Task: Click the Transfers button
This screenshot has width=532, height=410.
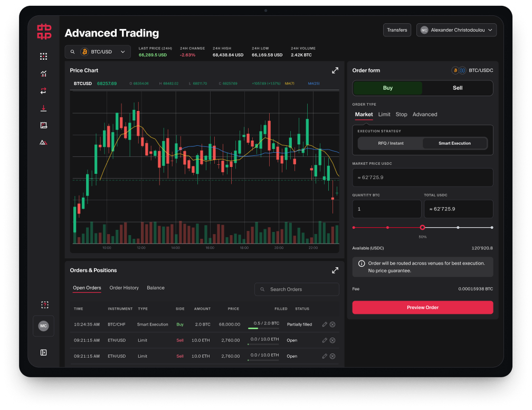Action: [x=397, y=30]
